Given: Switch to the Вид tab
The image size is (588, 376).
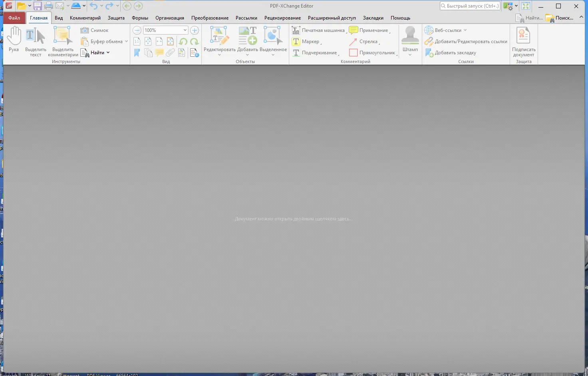Looking at the screenshot, I should [59, 18].
